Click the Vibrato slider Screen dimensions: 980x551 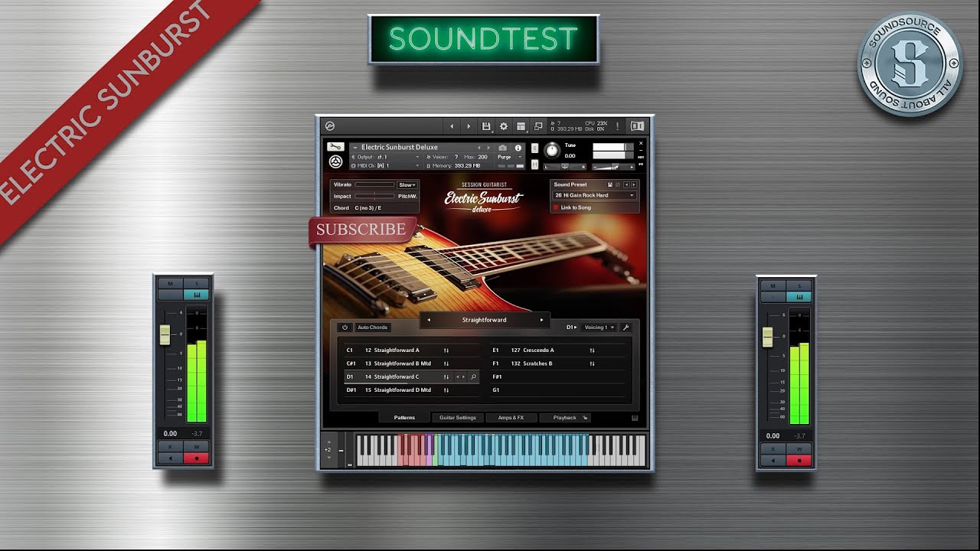click(x=374, y=184)
